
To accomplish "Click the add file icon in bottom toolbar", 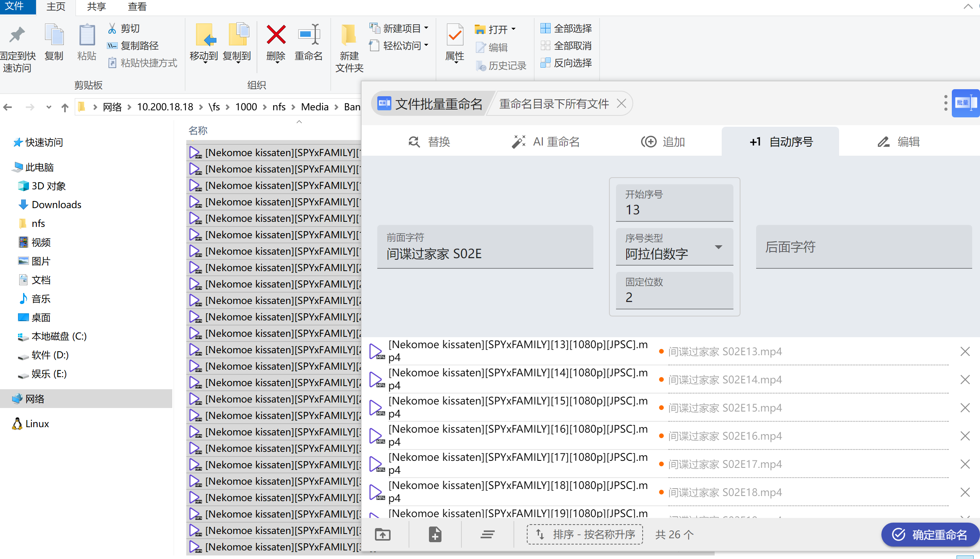I will click(x=435, y=534).
